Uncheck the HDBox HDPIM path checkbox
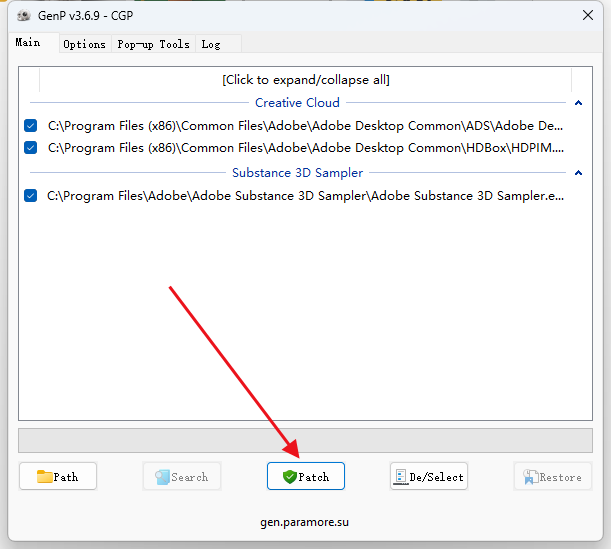 click(30, 148)
